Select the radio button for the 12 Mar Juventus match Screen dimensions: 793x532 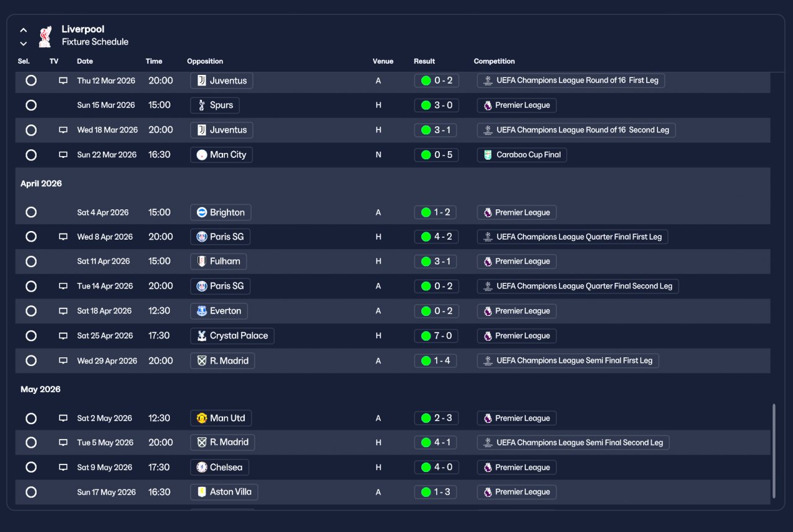[x=31, y=81]
